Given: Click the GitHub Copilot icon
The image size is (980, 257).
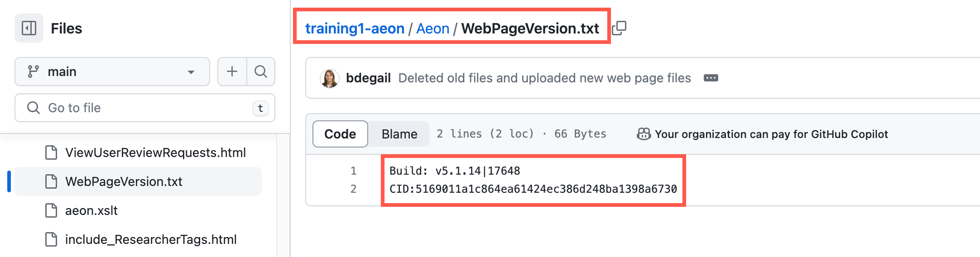Looking at the screenshot, I should tap(644, 134).
